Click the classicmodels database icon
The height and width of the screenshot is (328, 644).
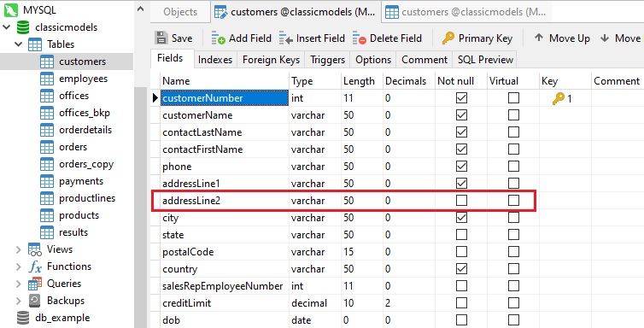(x=23, y=27)
